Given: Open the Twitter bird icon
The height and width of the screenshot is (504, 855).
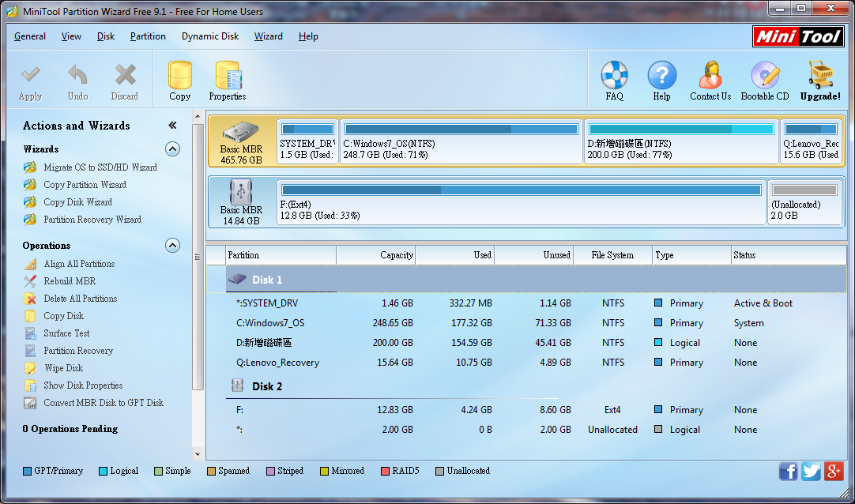Looking at the screenshot, I should coord(811,471).
